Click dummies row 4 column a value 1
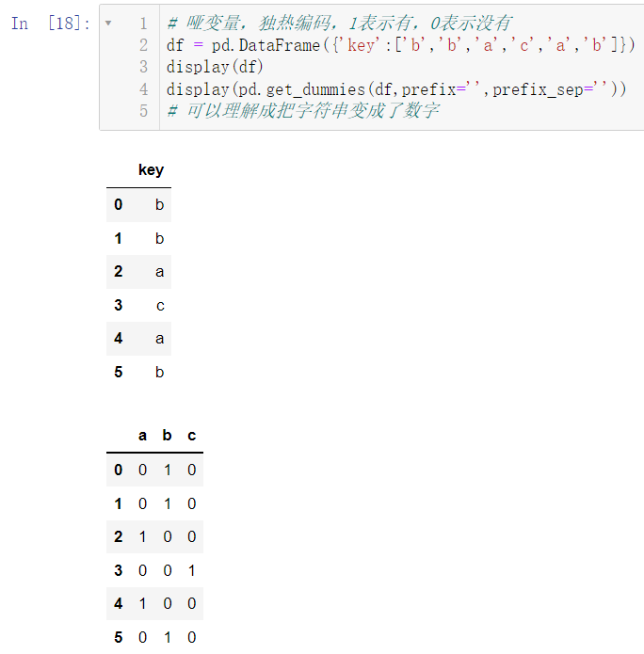Image resolution: width=644 pixels, height=654 pixels. (x=143, y=603)
